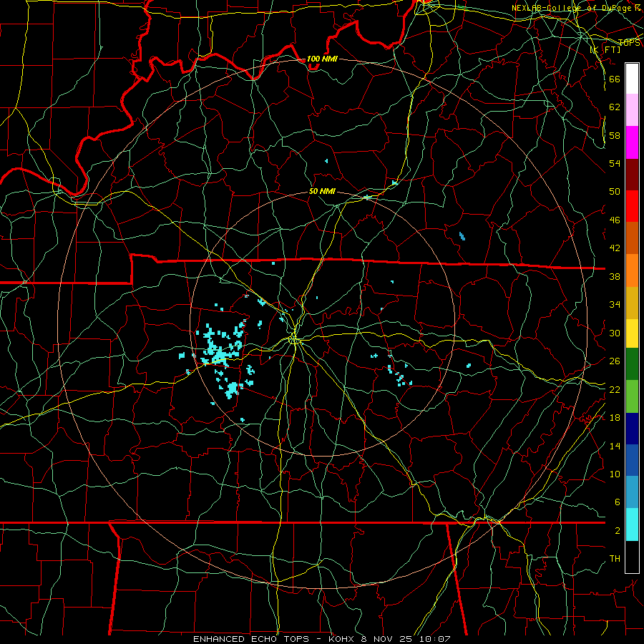Select the 18 scale label

[x=615, y=418]
